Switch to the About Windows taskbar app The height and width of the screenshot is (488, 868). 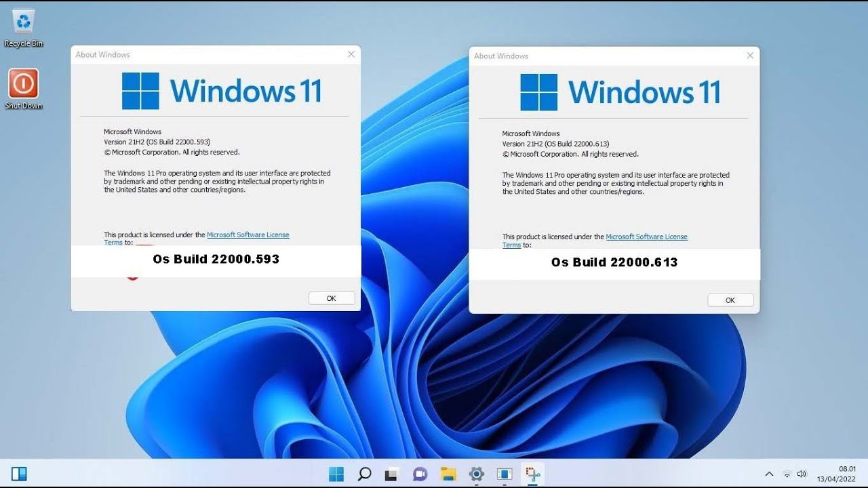pyautogui.click(x=504, y=474)
